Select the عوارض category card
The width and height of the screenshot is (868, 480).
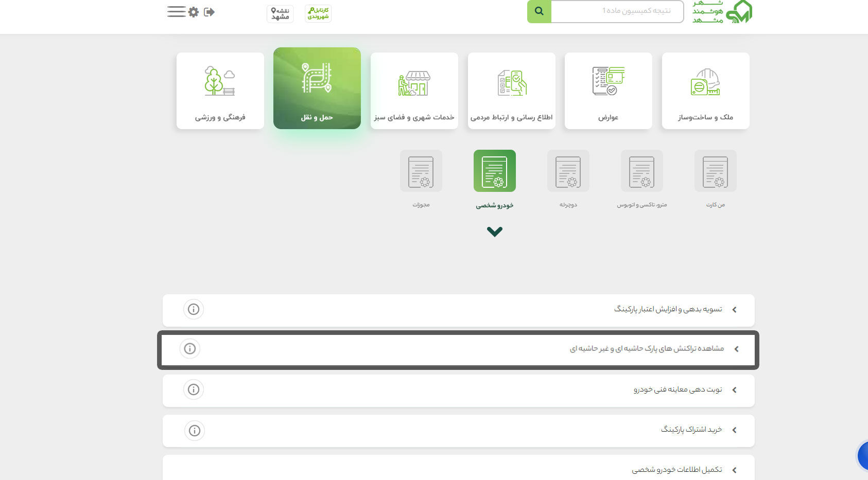[609, 91]
